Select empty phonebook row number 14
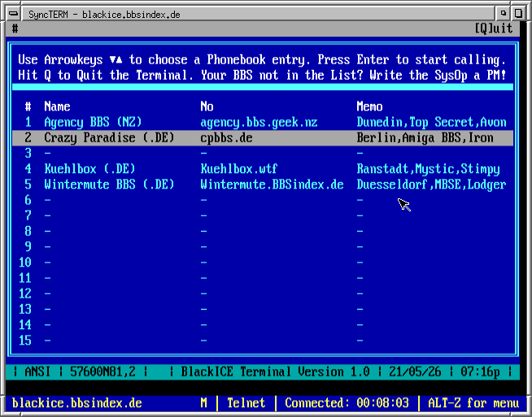Image resolution: width=532 pixels, height=417 pixels. click(263, 325)
